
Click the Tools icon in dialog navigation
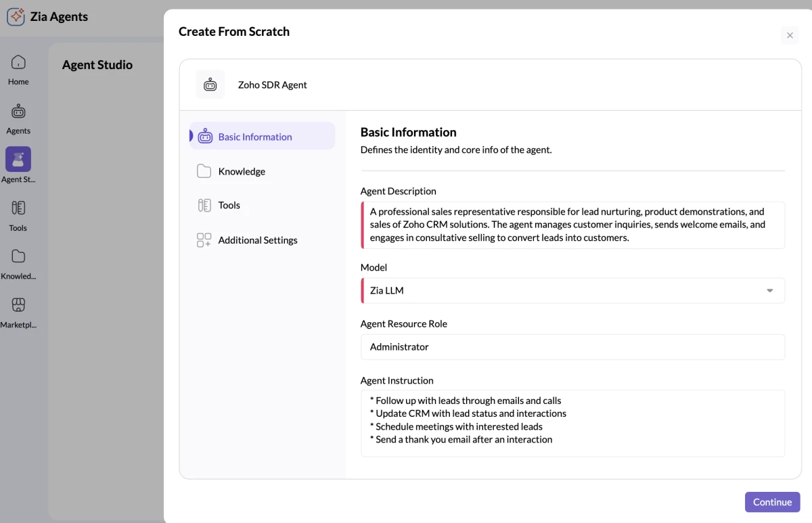click(204, 205)
